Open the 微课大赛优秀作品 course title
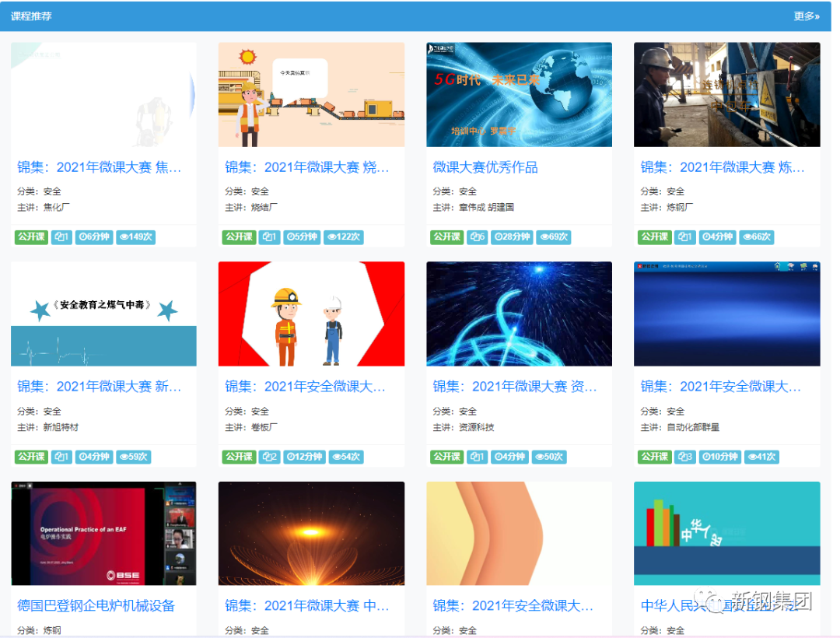The width and height of the screenshot is (840, 638). click(485, 167)
